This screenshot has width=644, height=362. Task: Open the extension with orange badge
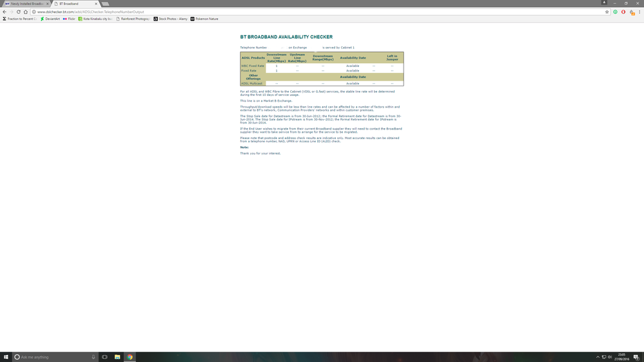point(632,12)
